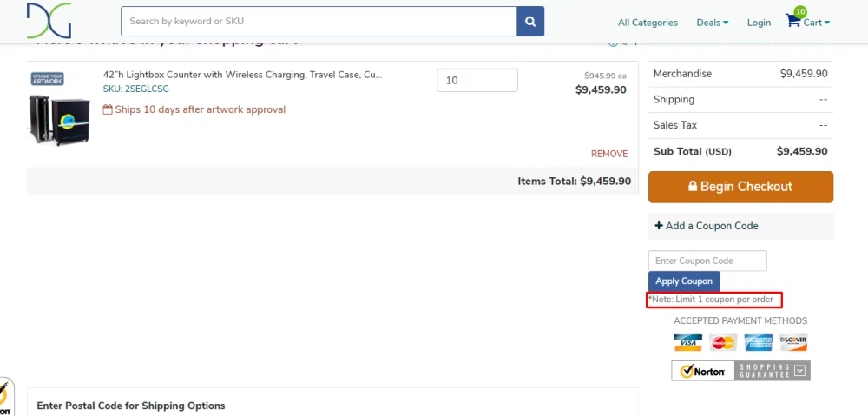868x416 pixels.
Task: Click the SKU 2SEGLCSG link
Action: [135, 89]
